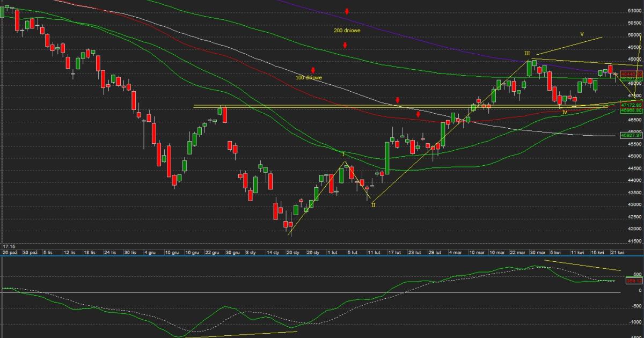Click the '20 sty' date on time axis
This screenshot has width=644, height=338.
pos(292,252)
